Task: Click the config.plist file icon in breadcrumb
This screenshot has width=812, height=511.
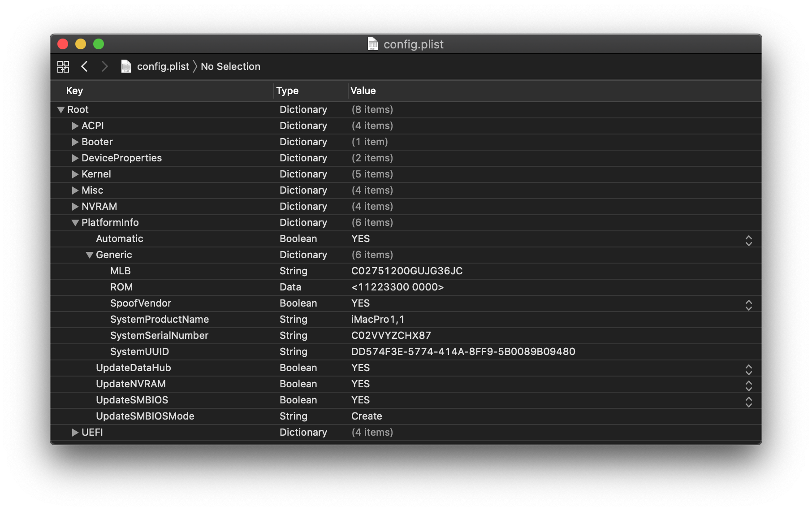Action: 126,66
